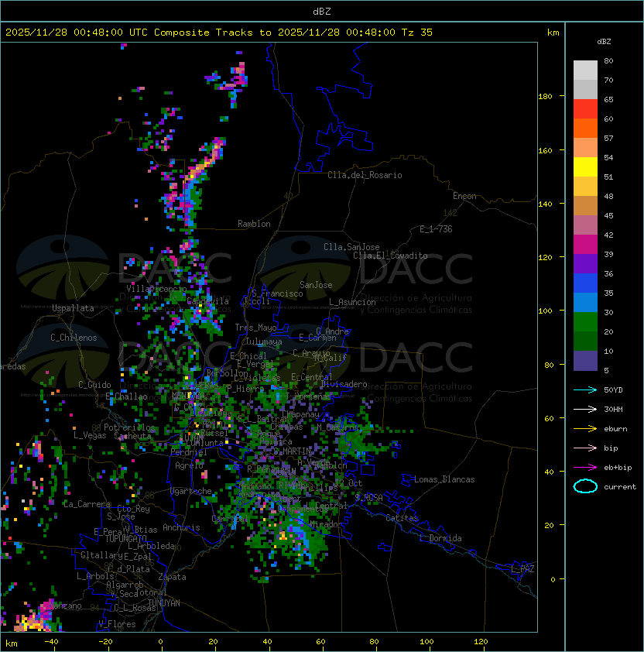Click the 'S_Francisco' map label
Viewport: 644px width, 652px height.
[278, 293]
